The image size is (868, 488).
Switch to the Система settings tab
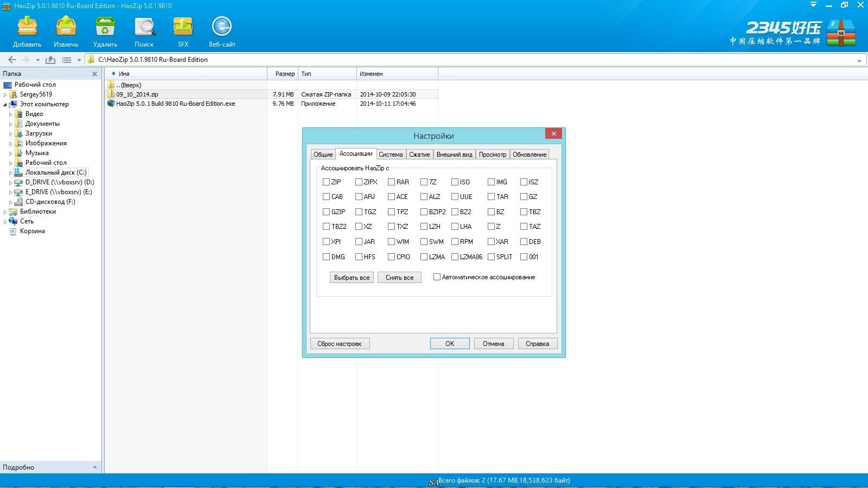391,155
